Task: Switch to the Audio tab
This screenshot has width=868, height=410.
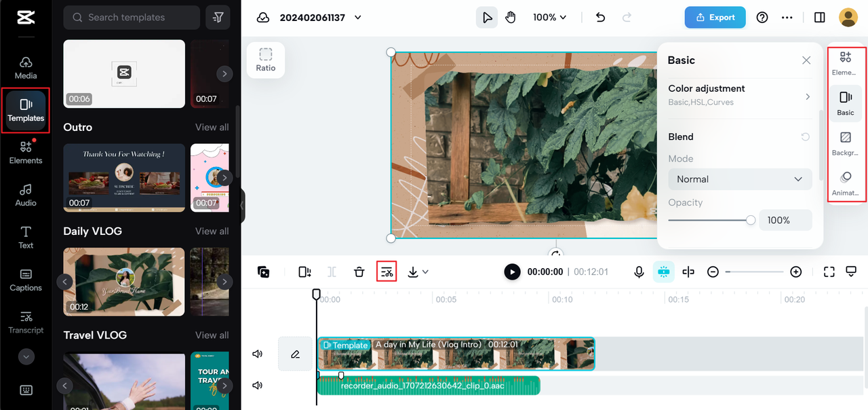Action: tap(26, 195)
